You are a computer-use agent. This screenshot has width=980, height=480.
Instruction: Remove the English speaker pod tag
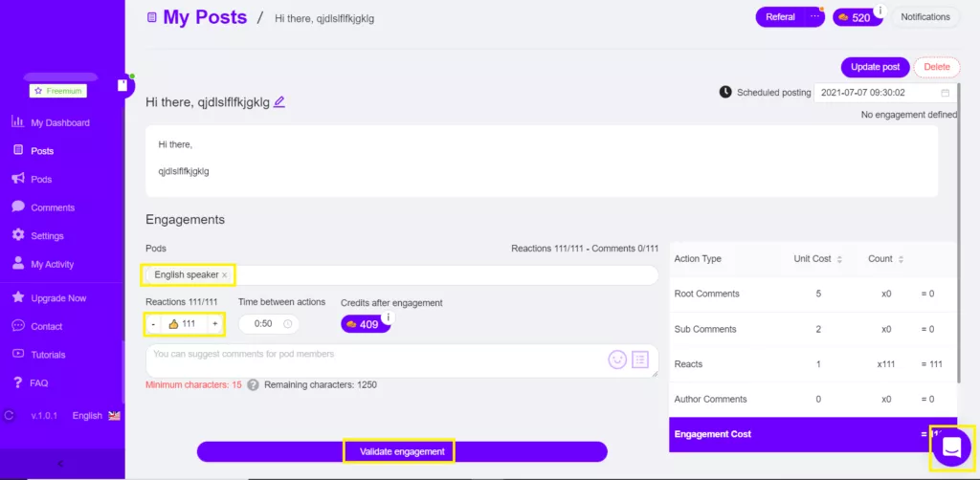[x=224, y=274]
